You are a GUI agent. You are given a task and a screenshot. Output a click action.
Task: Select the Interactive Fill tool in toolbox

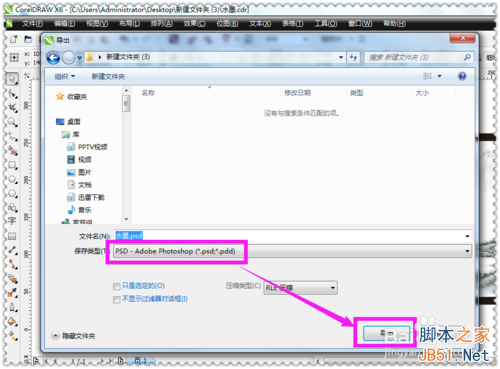coord(13,336)
